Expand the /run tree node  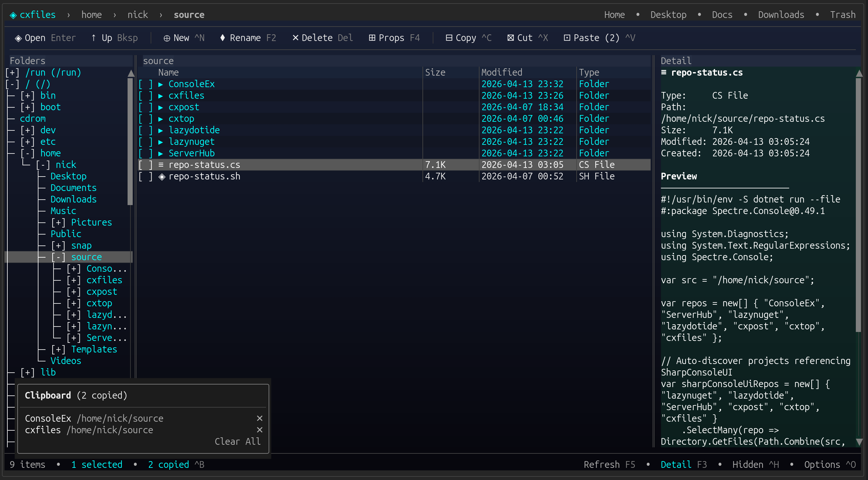tap(12, 73)
